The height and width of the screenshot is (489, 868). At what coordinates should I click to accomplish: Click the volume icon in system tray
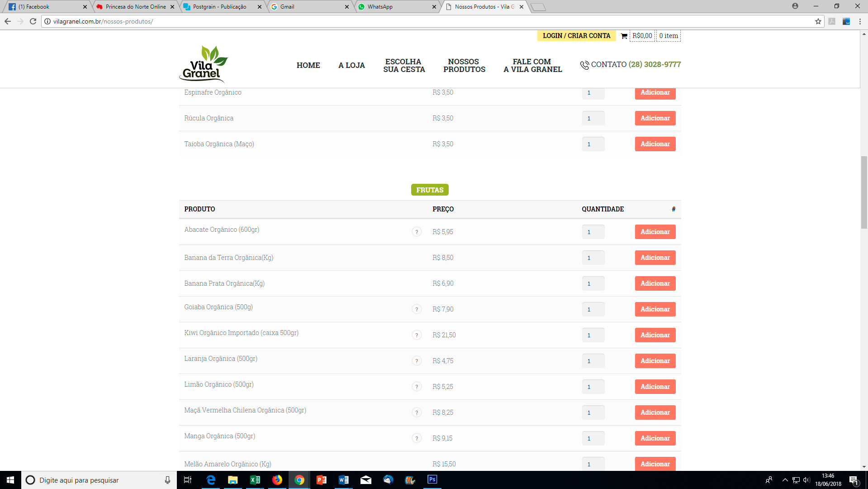(x=806, y=480)
